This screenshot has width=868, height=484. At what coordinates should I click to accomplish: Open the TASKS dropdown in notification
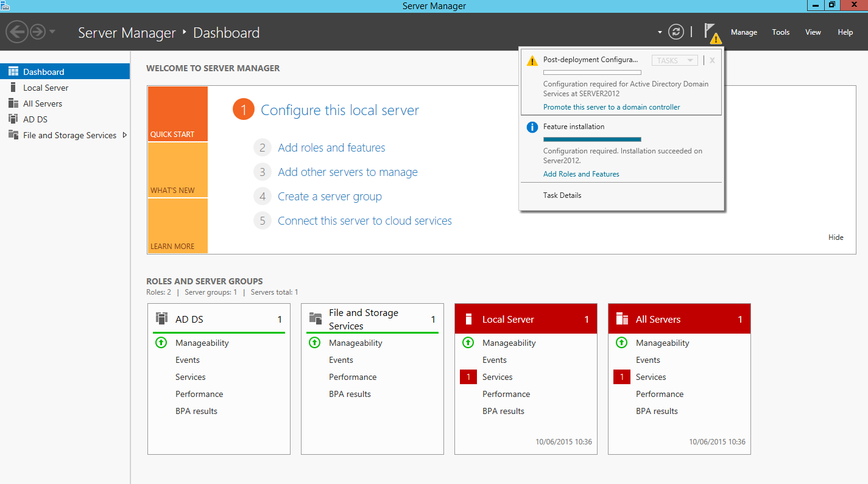pyautogui.click(x=675, y=60)
